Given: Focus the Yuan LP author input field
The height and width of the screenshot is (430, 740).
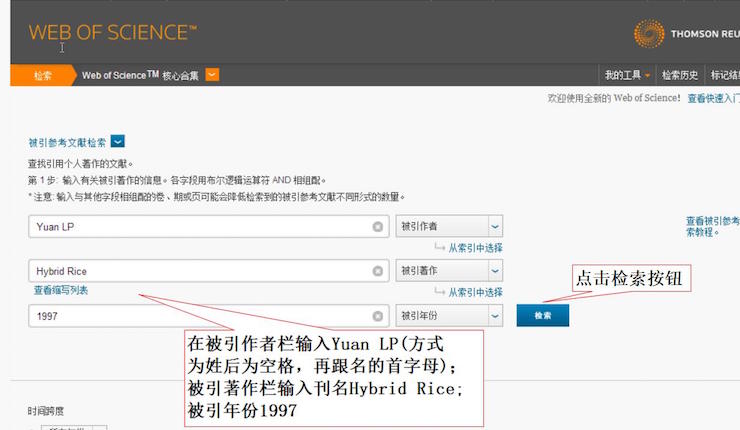Looking at the screenshot, I should click(x=209, y=227).
